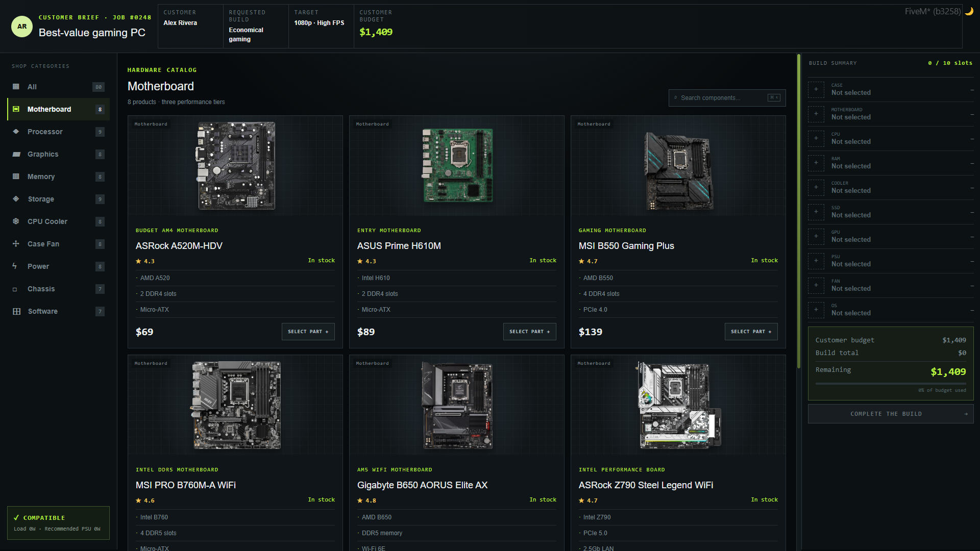Click the plus icon for the SSD slot
Viewport: 980px width, 551px height.
pos(816,212)
